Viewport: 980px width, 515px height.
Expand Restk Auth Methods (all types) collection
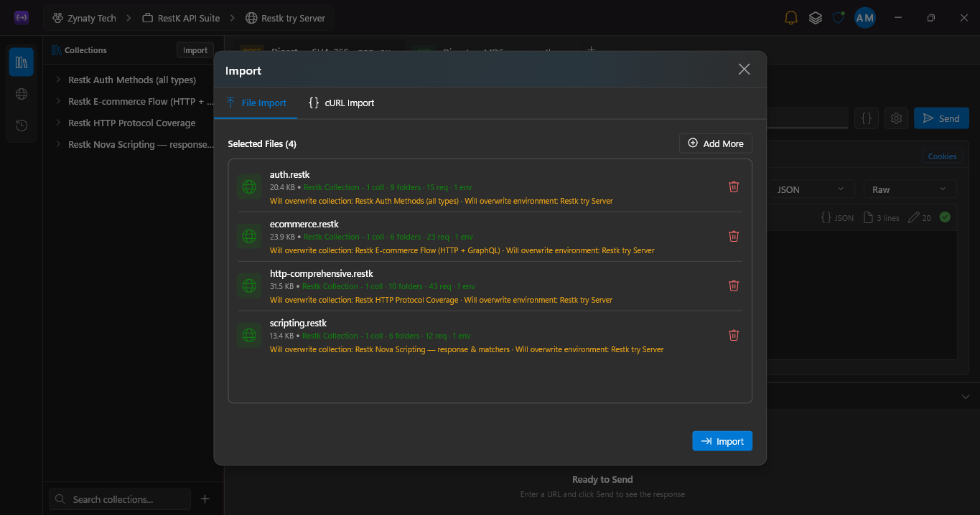[x=58, y=80]
